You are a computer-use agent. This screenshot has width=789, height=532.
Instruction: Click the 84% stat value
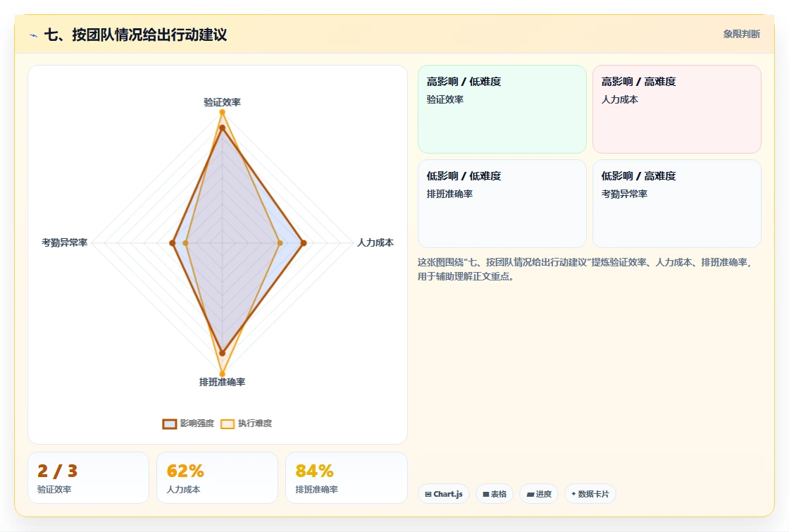(314, 471)
